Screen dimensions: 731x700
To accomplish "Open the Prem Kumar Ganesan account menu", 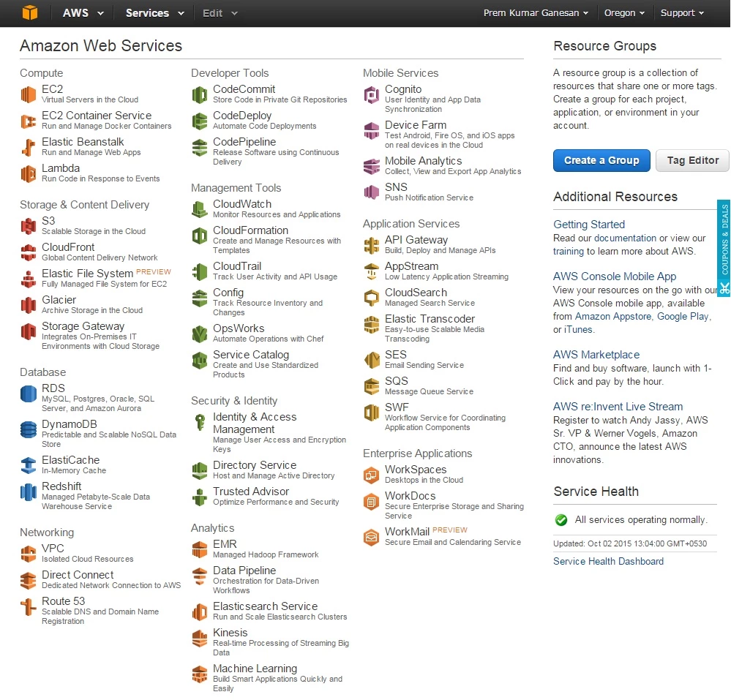I will click(x=536, y=13).
